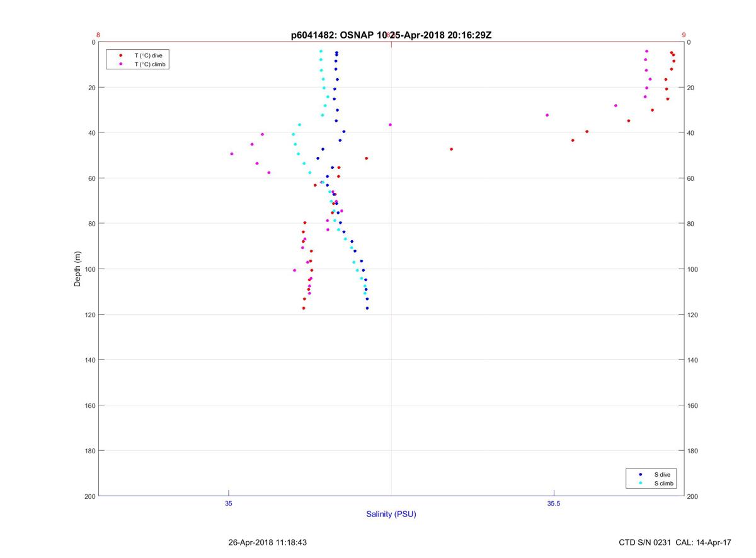Click 120 on the right depth axis

pos(692,315)
